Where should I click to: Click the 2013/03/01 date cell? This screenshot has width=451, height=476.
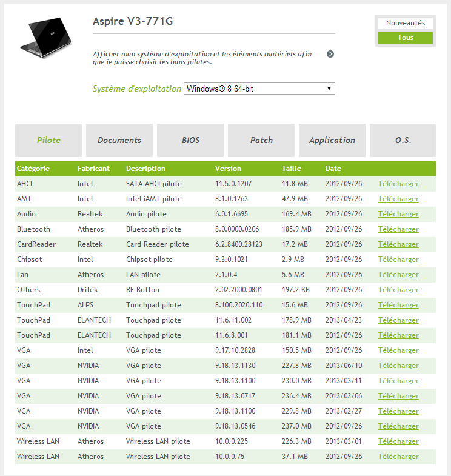pos(344,441)
